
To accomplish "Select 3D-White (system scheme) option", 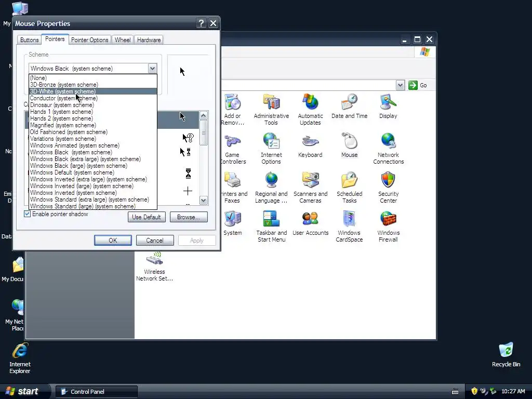I will pos(93,91).
